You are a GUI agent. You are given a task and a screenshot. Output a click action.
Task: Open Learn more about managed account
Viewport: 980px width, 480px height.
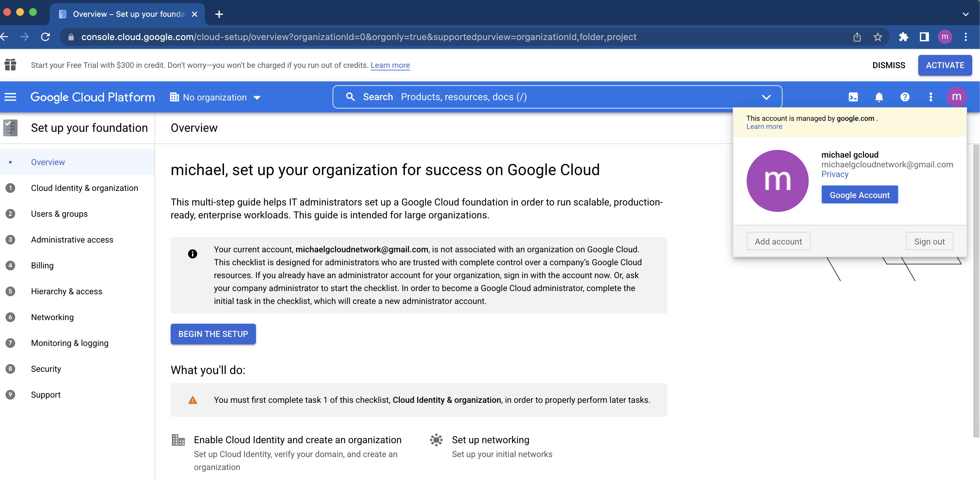tap(764, 127)
